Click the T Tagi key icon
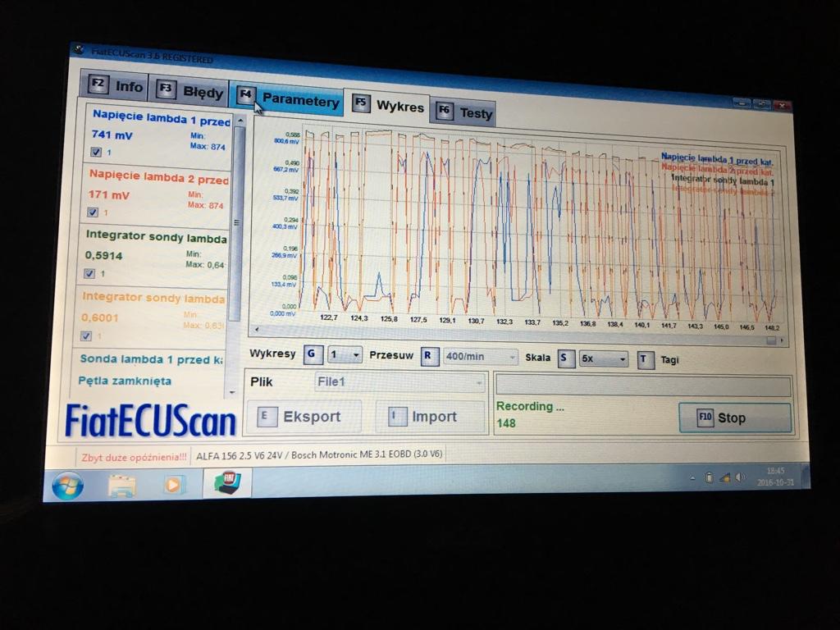 pyautogui.click(x=645, y=360)
